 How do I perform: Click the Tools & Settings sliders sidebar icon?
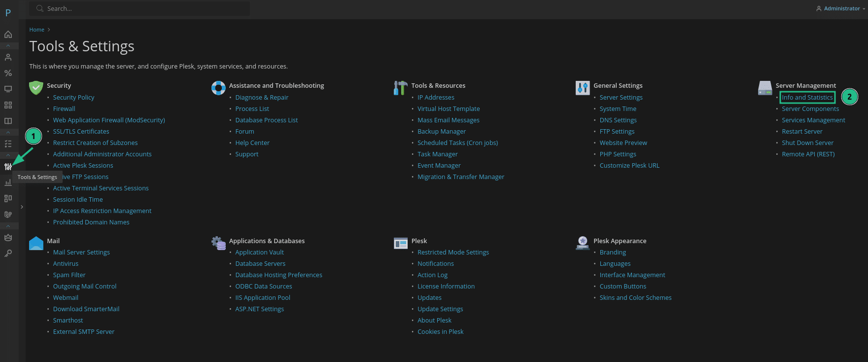(x=8, y=167)
